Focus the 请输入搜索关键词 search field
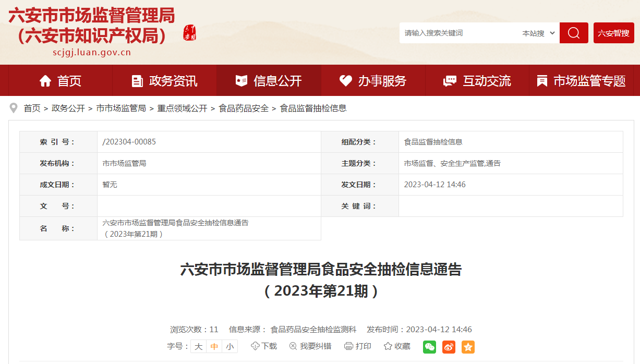640x364 pixels. [x=459, y=33]
